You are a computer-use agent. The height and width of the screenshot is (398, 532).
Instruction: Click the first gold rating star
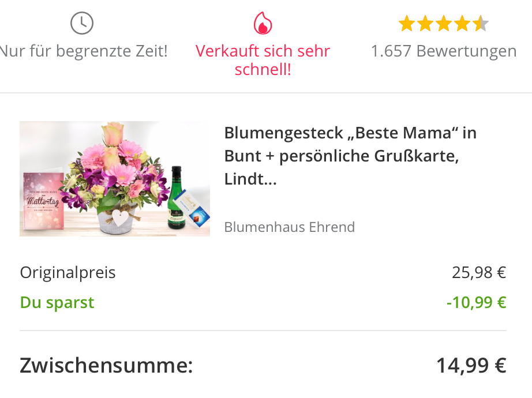click(406, 24)
